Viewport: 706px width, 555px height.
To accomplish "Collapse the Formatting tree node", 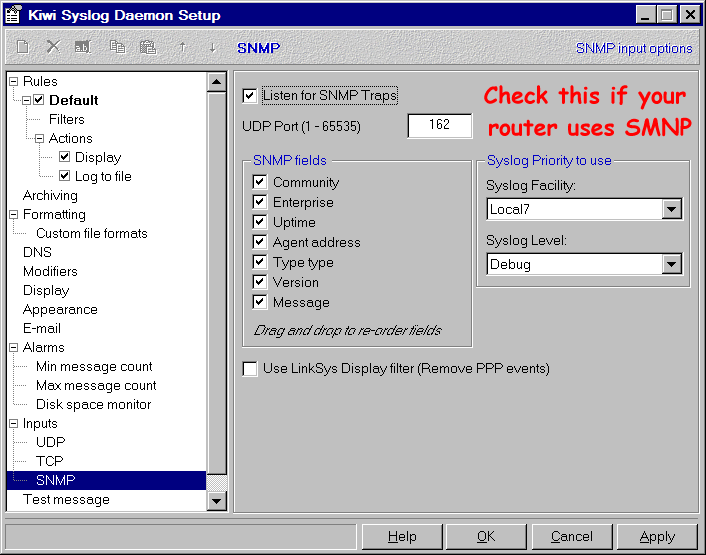I will coord(14,214).
